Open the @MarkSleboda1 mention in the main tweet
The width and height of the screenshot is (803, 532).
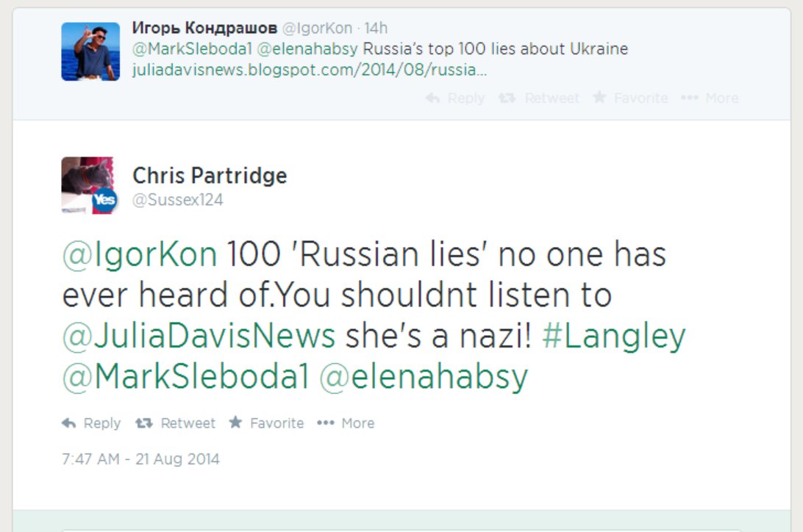[x=186, y=376]
